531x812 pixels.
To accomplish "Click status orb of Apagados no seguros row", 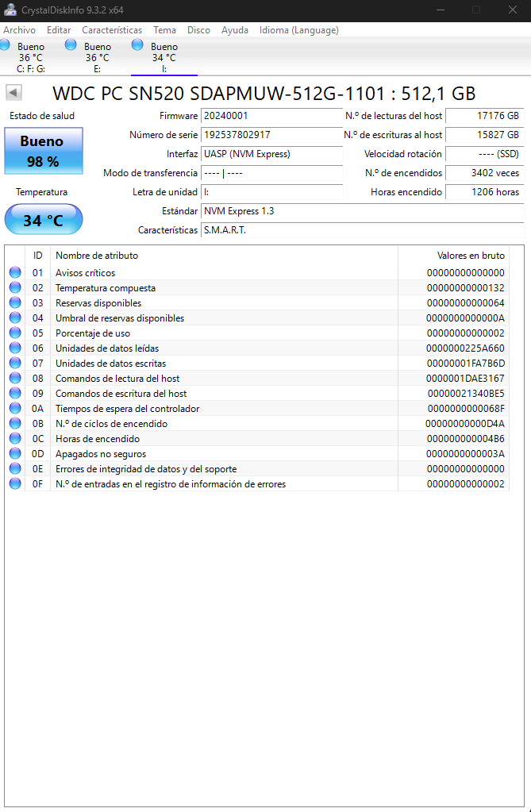I will tap(15, 453).
